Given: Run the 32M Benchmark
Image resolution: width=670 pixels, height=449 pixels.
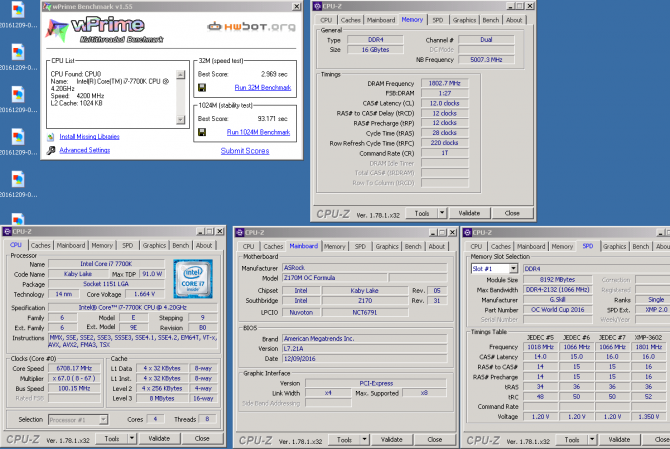Looking at the screenshot, I should (x=263, y=88).
